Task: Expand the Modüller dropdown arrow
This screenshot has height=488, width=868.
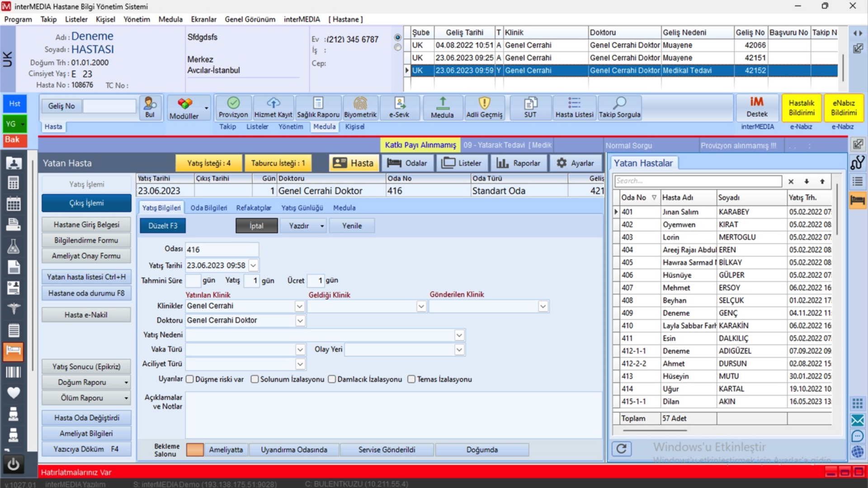Action: tap(207, 108)
